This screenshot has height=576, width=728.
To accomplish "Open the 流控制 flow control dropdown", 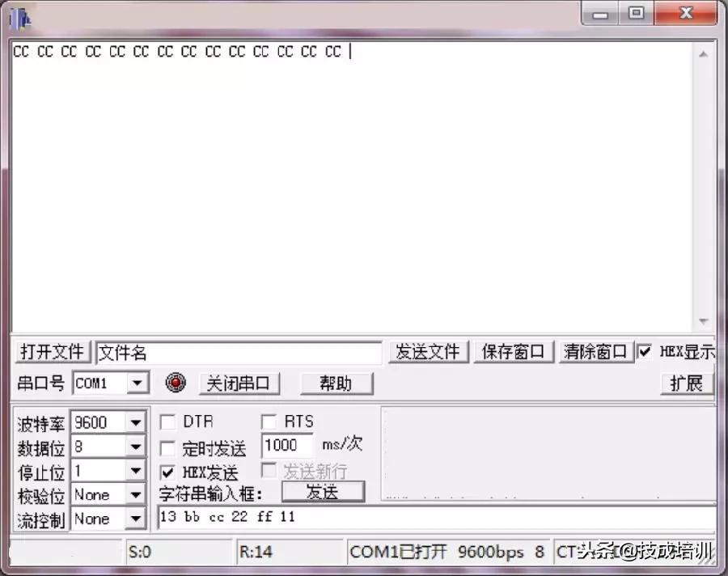I will pos(134,519).
